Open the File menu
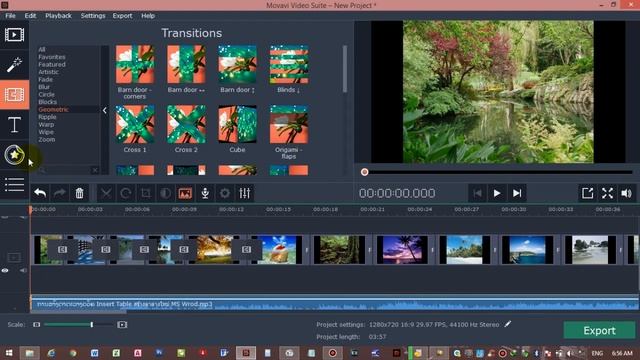The image size is (640, 360). (10, 16)
